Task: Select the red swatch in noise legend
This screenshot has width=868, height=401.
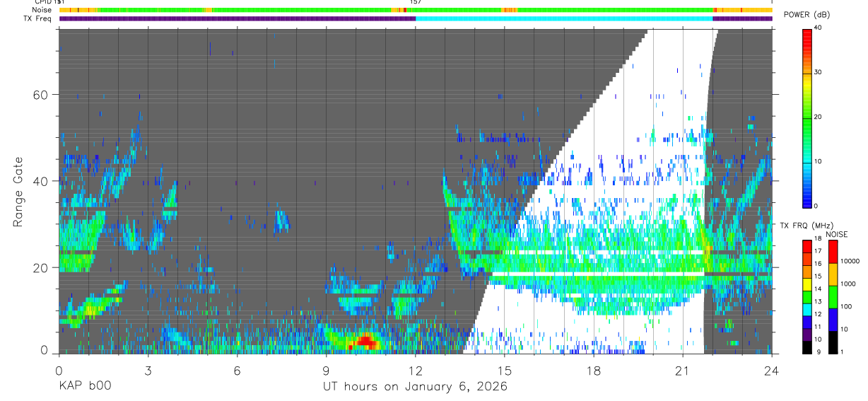Action: point(833,252)
